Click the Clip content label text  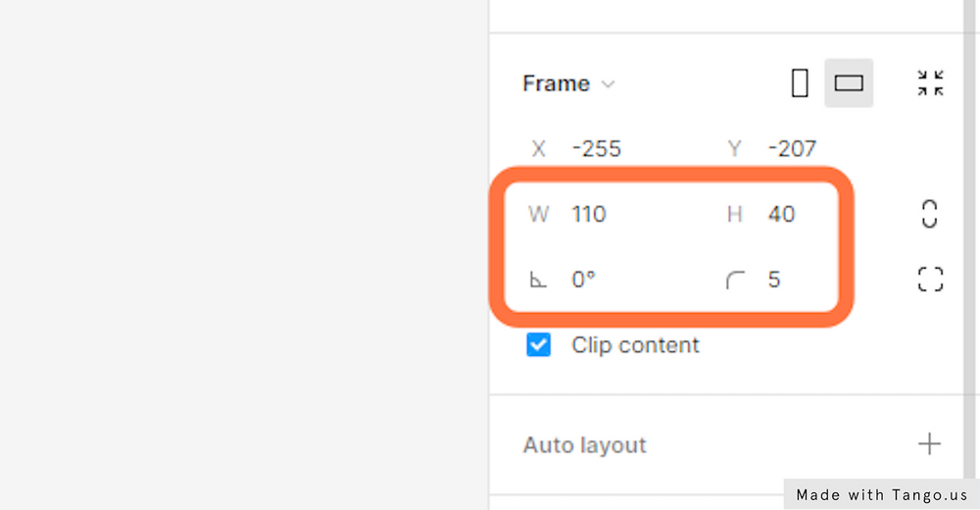point(635,345)
